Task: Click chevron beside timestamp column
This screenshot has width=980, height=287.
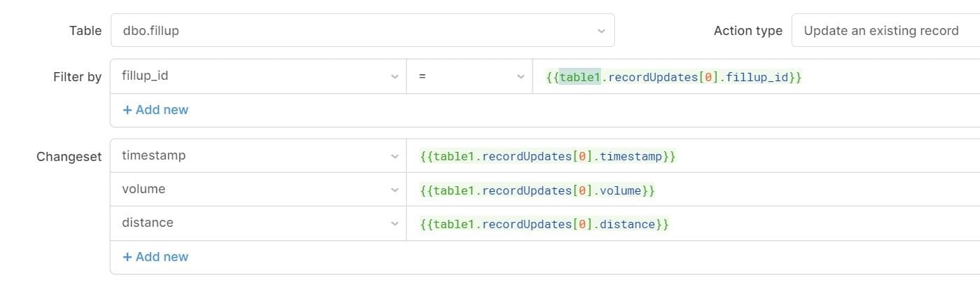Action: [394, 156]
